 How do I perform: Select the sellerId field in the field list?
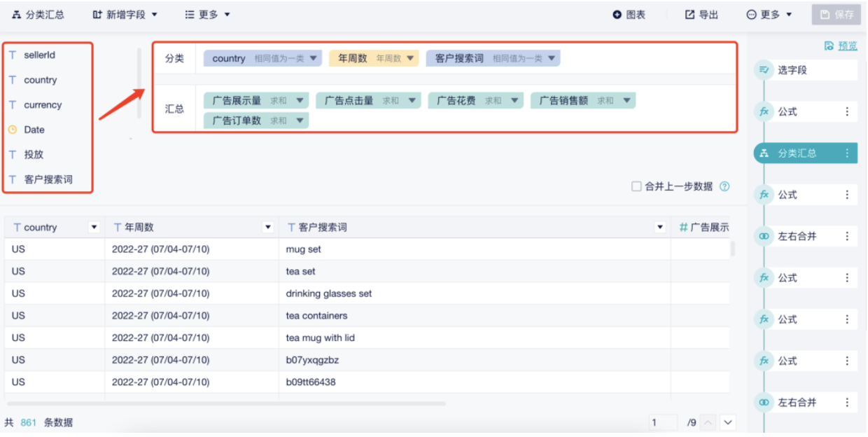40,55
